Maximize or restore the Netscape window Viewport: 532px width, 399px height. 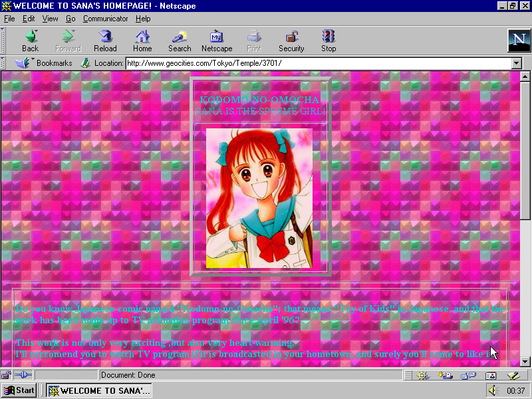[512, 6]
